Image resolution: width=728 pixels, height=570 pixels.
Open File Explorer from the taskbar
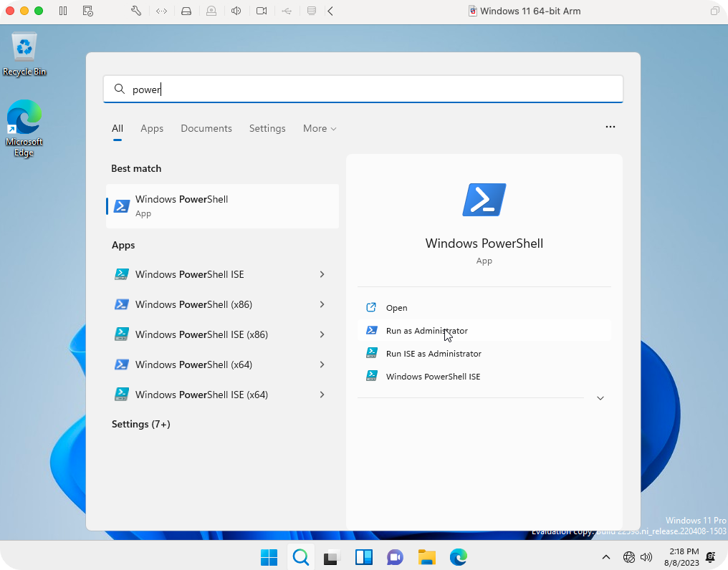[426, 557]
